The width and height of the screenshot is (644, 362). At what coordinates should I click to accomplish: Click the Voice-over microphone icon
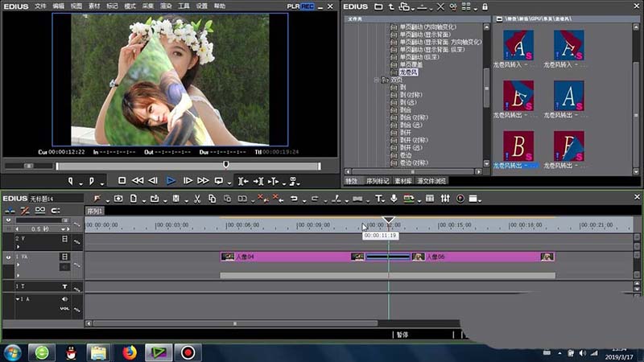[x=394, y=199]
